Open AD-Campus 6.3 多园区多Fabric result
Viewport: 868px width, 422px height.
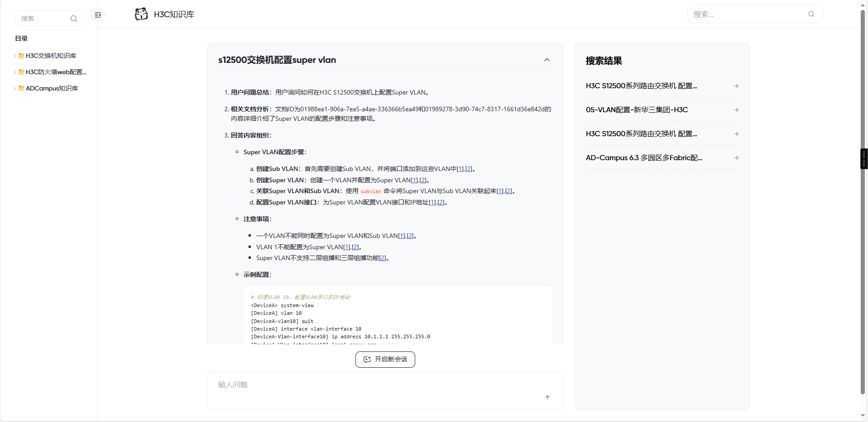(644, 158)
